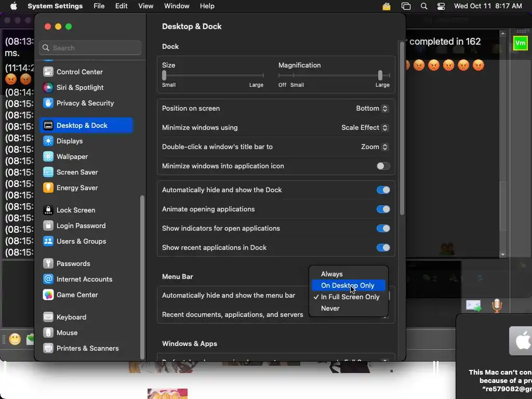Screen dimensions: 532x399
Task: Toggle Animate opening applications switch
Action: (383, 209)
